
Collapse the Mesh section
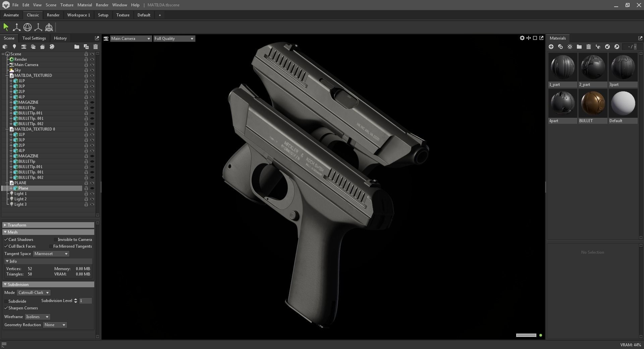48,232
